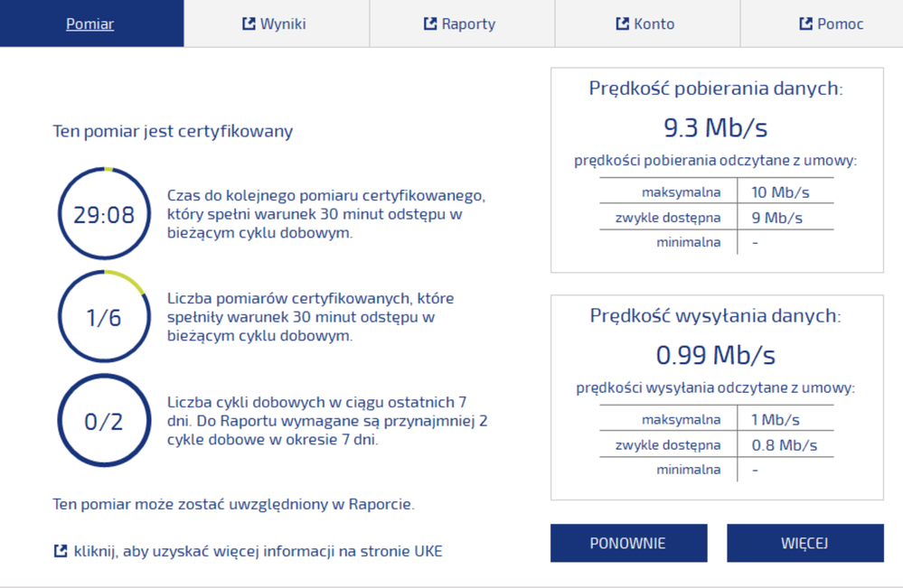903x588 pixels.
Task: Click the external link icon beside Pomoc
Action: (x=805, y=23)
